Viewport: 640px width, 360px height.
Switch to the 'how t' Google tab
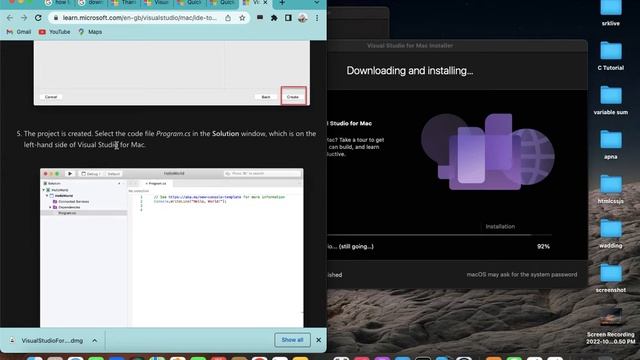(58, 3)
